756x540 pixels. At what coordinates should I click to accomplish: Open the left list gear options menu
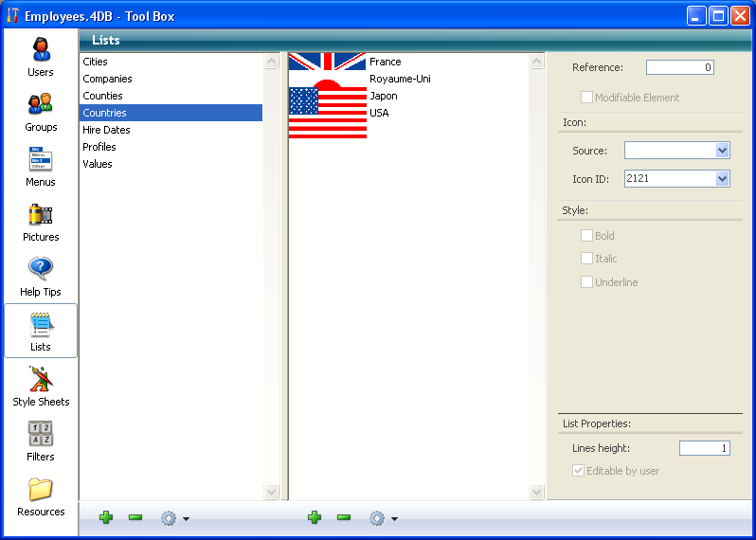[173, 518]
